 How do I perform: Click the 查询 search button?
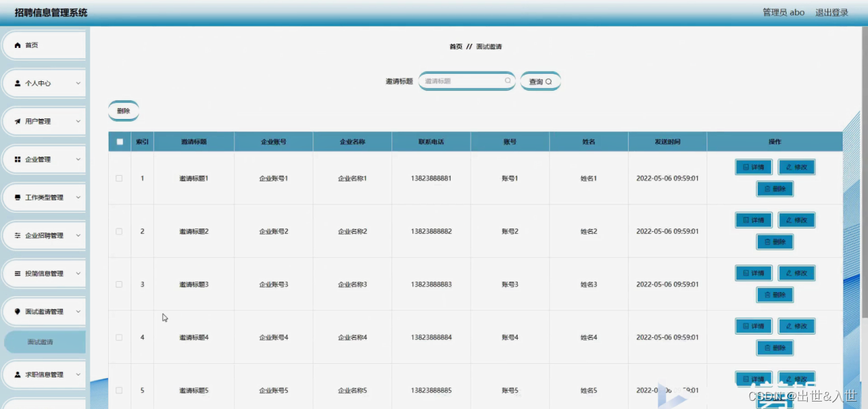(x=540, y=81)
